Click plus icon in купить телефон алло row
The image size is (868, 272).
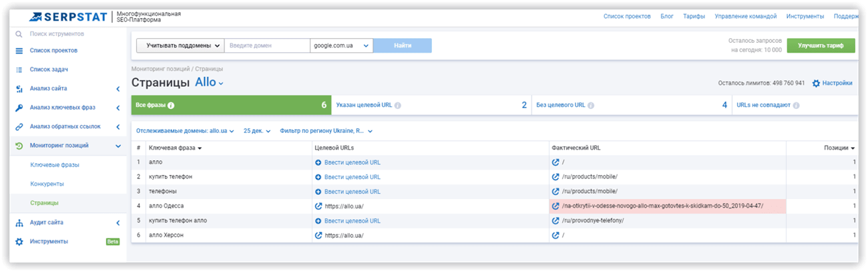pos(318,221)
